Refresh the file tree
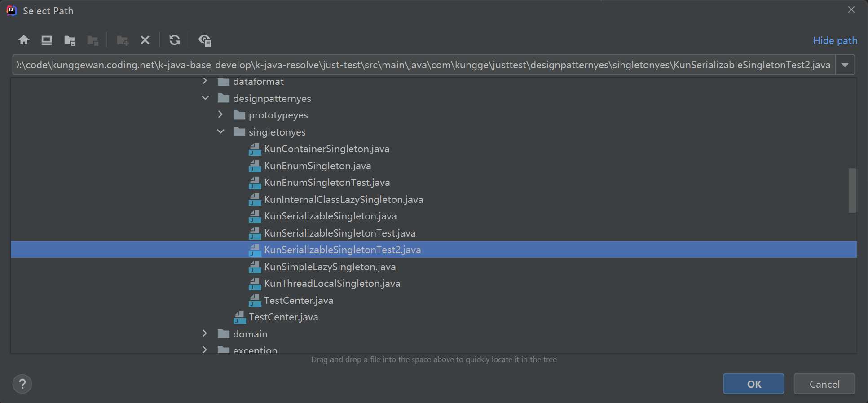Image resolution: width=868 pixels, height=403 pixels. pos(175,40)
